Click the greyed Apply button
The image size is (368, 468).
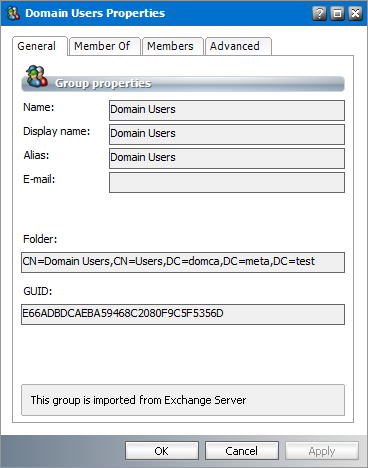[x=322, y=451]
